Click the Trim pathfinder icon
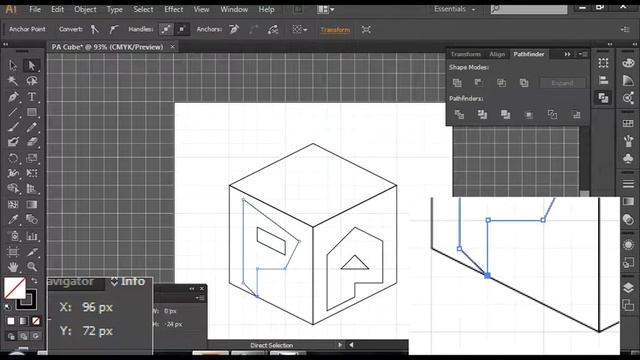 tap(482, 115)
